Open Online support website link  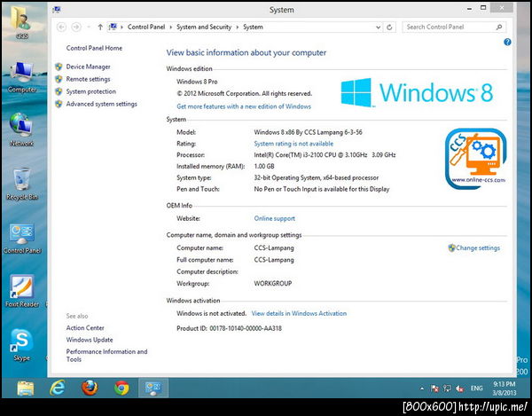[x=275, y=218]
